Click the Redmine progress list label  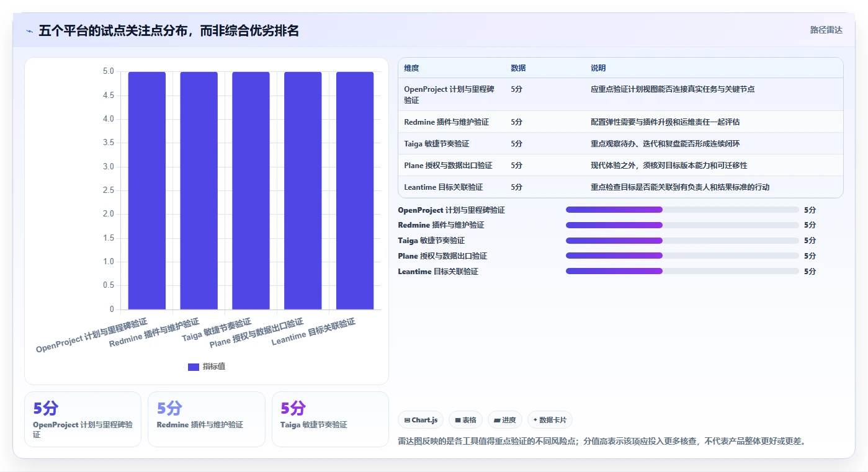[441, 225]
